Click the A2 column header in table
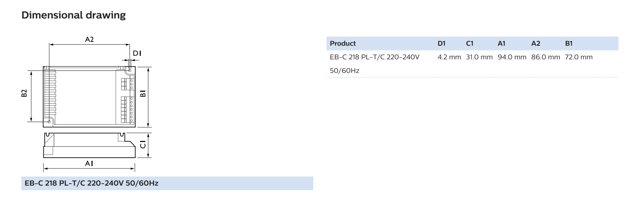The height and width of the screenshot is (202, 644). click(x=536, y=43)
